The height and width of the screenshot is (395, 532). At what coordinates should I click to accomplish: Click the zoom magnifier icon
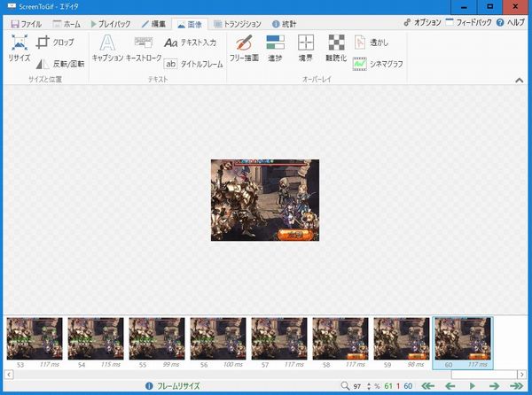coord(345,386)
